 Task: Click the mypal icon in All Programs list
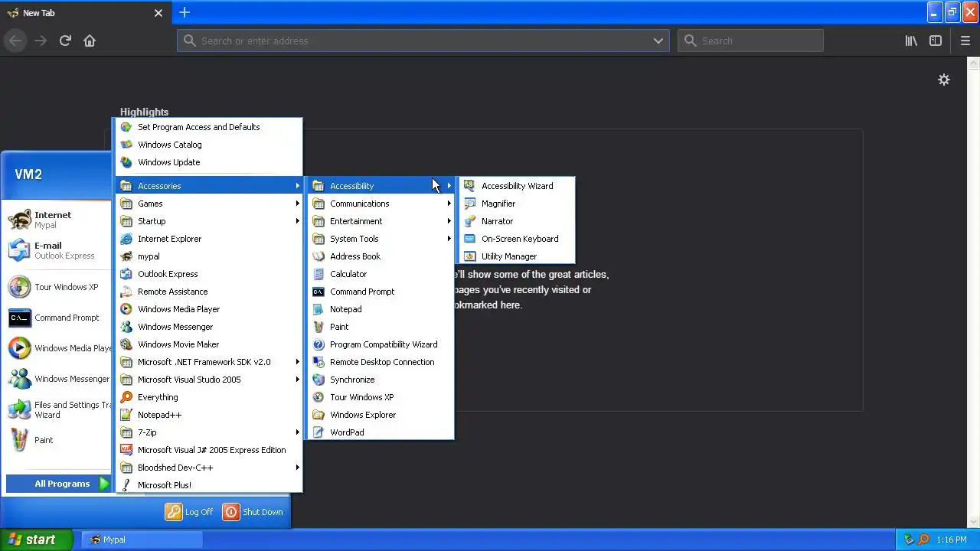click(126, 256)
